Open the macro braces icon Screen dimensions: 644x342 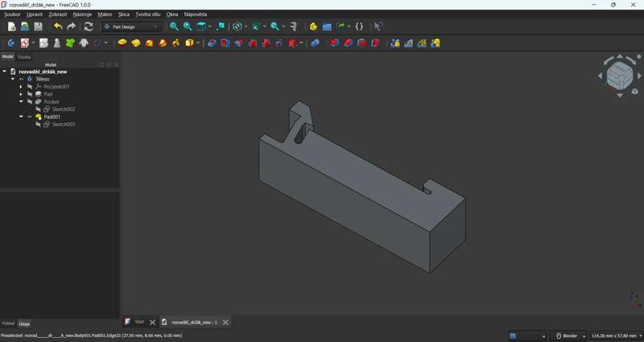pos(359,27)
